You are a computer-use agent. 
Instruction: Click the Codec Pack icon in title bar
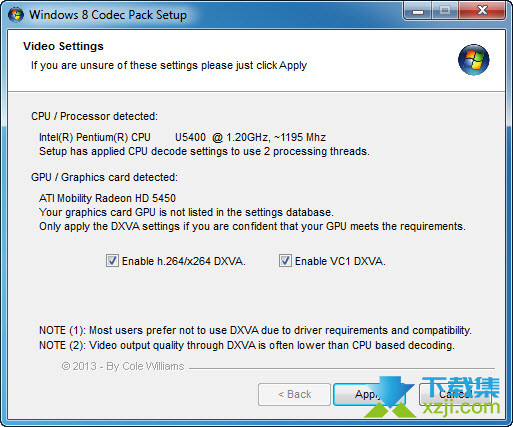(x=16, y=15)
